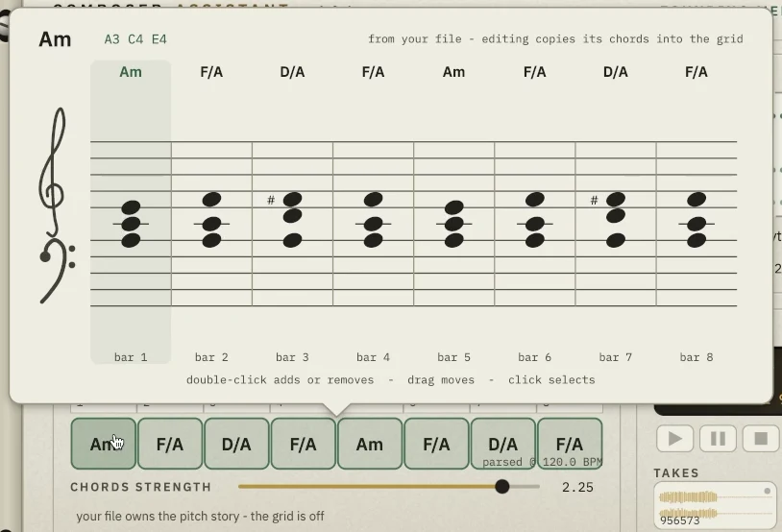Select the F/A chord block for bar 2
This screenshot has width=782, height=532.
[170, 444]
